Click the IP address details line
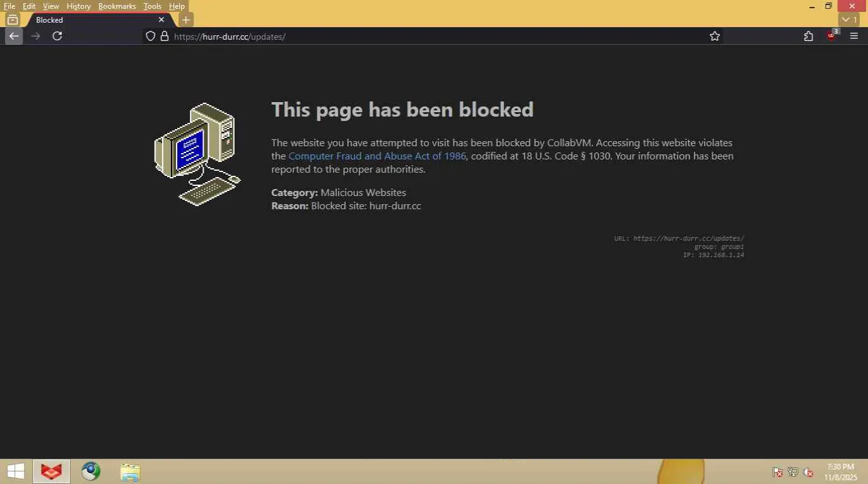 pyautogui.click(x=713, y=255)
